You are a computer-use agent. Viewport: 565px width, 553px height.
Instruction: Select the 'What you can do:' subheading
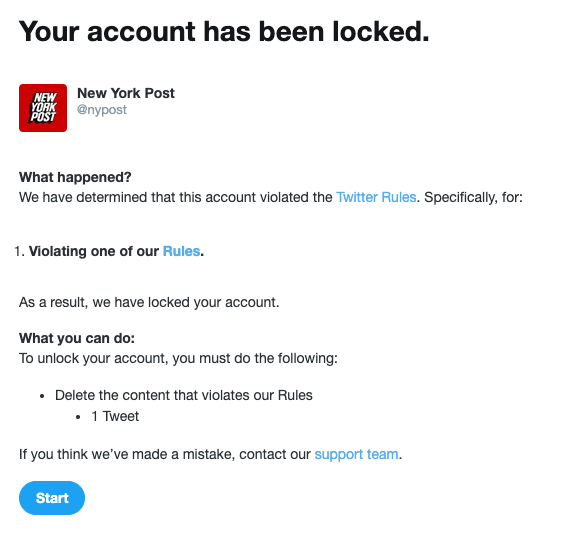[x=77, y=338]
